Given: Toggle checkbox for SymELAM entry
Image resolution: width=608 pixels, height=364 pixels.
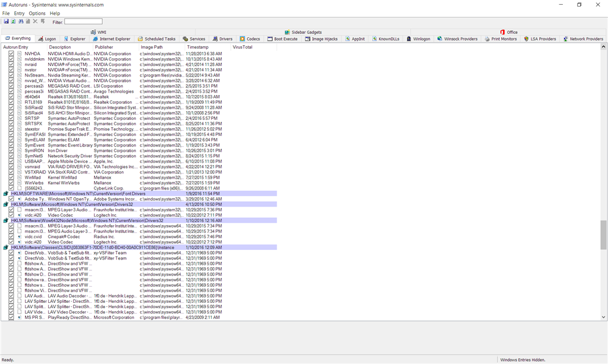Looking at the screenshot, I should pyautogui.click(x=11, y=140).
